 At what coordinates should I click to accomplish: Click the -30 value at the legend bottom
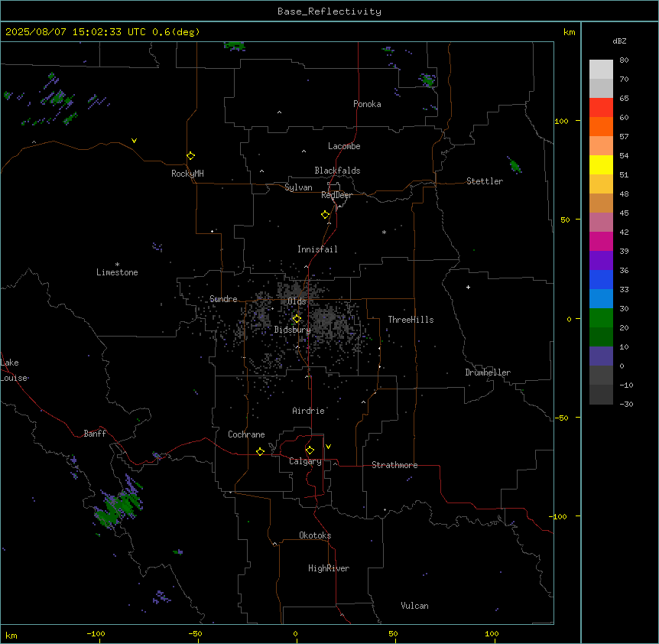click(x=626, y=404)
